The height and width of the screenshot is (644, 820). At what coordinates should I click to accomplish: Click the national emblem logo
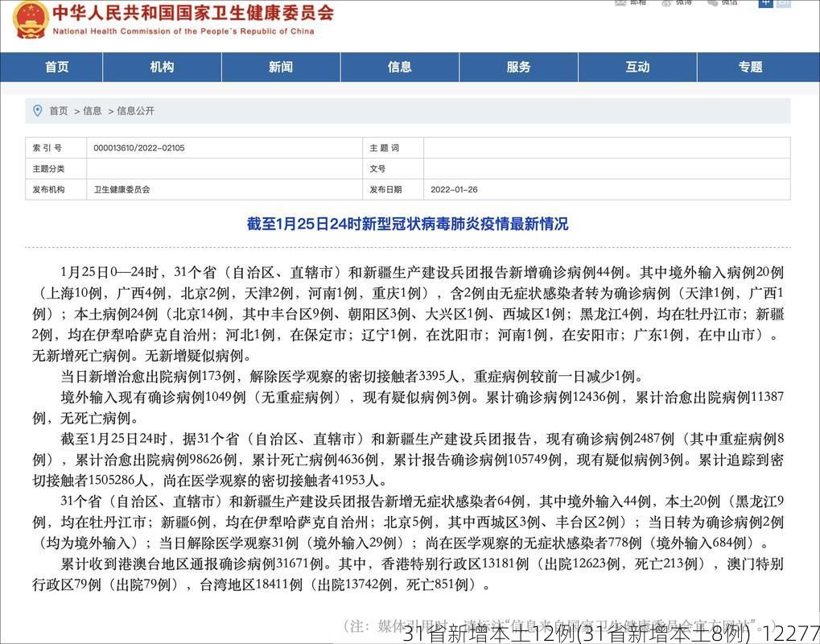[31, 20]
